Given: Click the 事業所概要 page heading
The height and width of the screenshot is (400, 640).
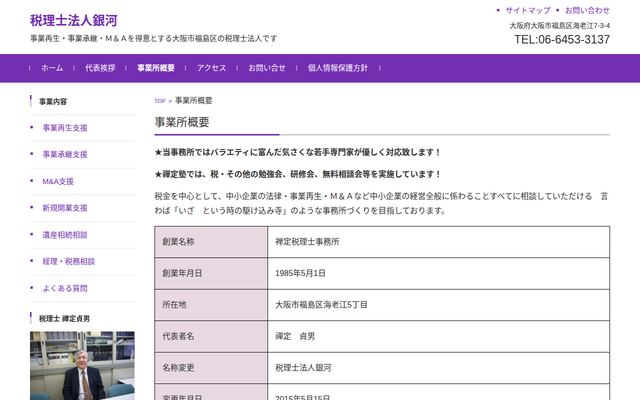Looking at the screenshot, I should coord(182,122).
